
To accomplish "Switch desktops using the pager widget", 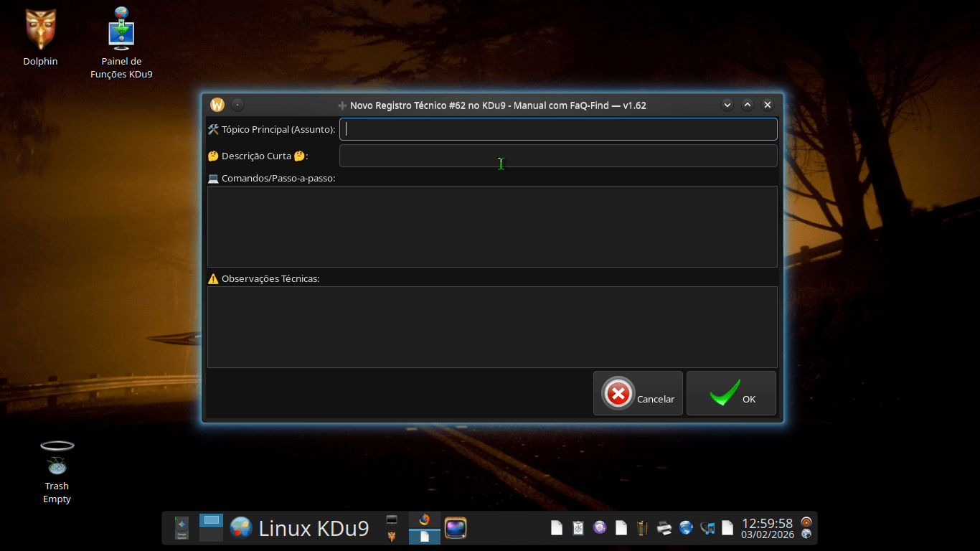I will click(x=211, y=528).
